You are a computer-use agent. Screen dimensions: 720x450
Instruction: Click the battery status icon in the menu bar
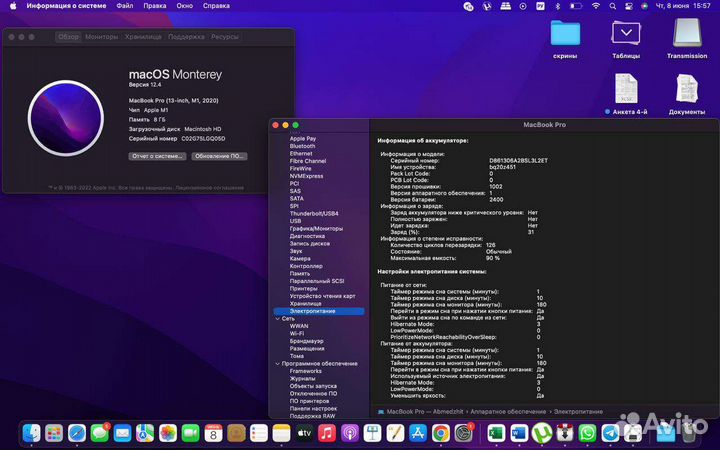(x=576, y=6)
